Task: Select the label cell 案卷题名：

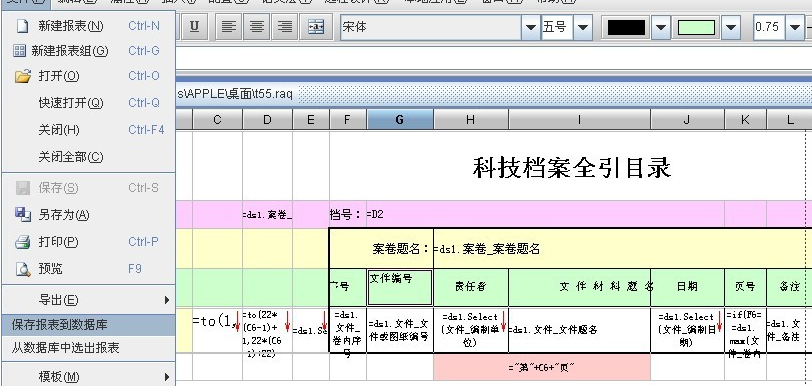Action: pyautogui.click(x=381, y=249)
